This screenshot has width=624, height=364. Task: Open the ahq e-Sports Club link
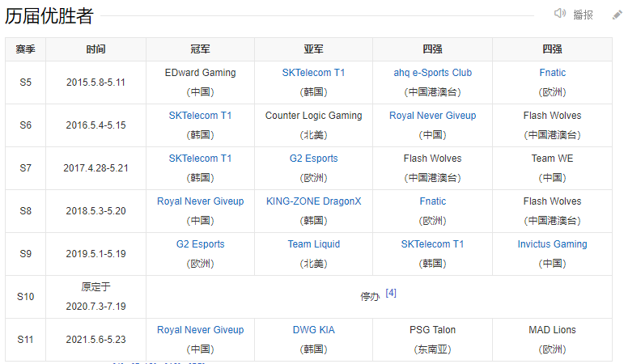tap(432, 73)
